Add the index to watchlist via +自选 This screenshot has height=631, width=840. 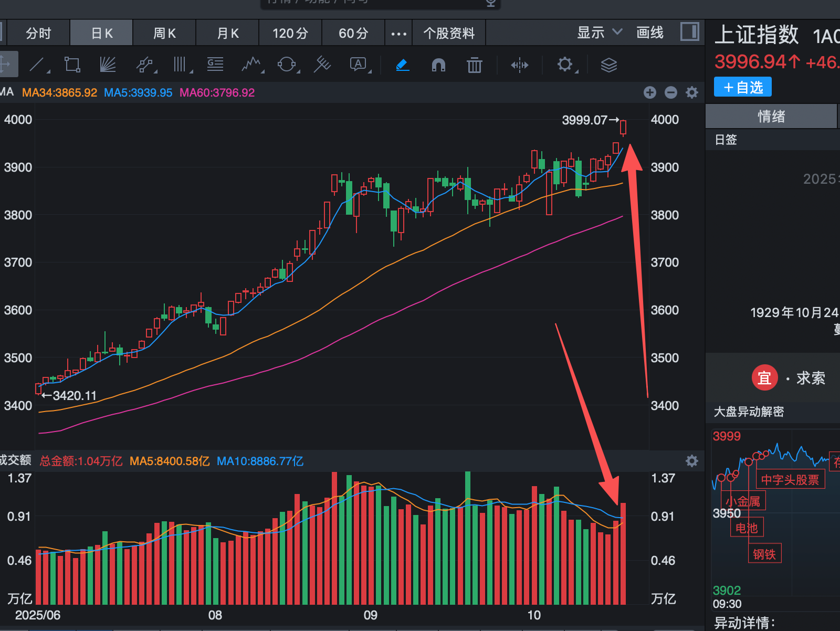(742, 87)
